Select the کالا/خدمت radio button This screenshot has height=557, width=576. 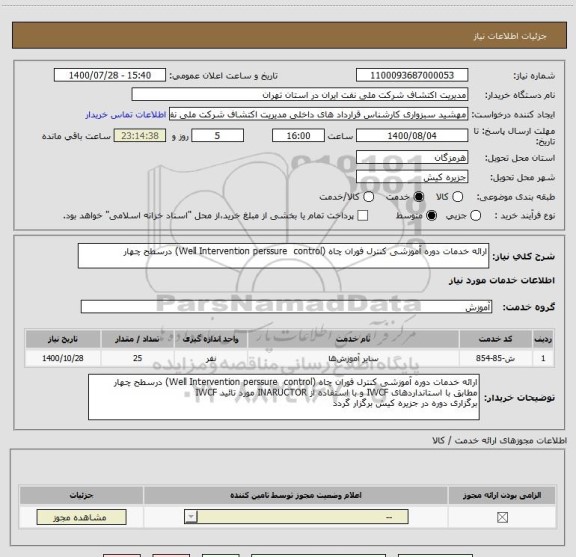[x=368, y=197]
